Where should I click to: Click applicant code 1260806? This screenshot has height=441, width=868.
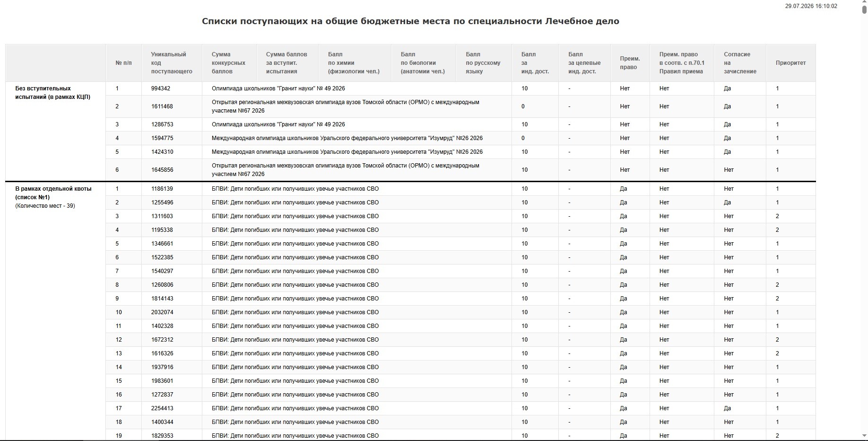tap(162, 285)
